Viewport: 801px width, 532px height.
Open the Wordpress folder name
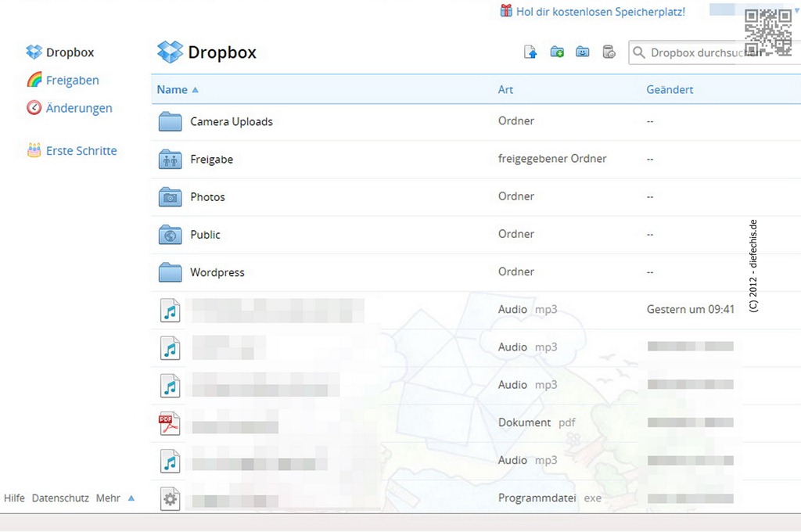coord(217,272)
